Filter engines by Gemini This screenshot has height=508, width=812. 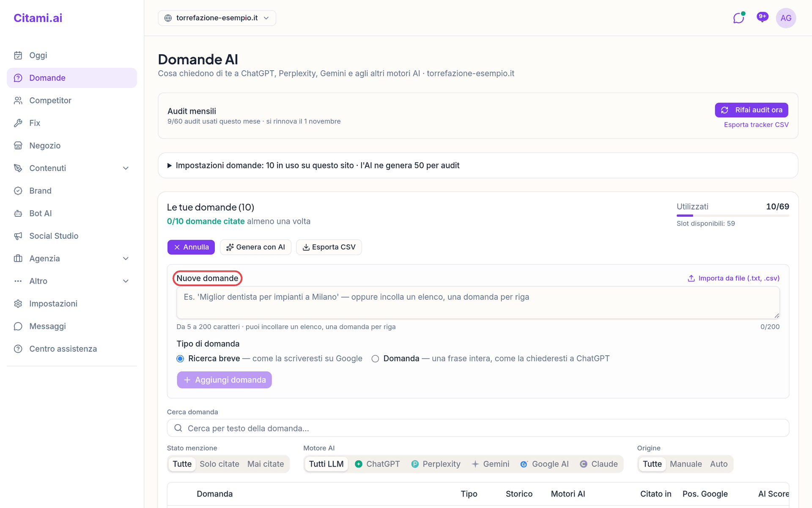coord(491,464)
